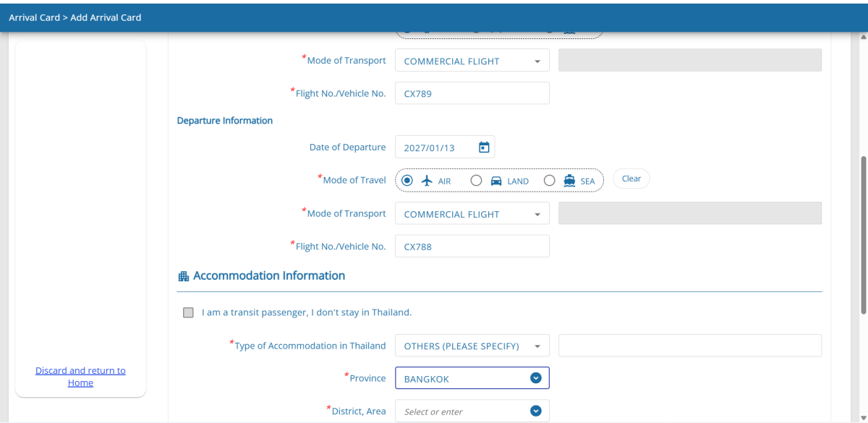Viewport: 868px width, 423px height.
Task: Click the vertical page scrollbar thumb
Action: (862, 235)
